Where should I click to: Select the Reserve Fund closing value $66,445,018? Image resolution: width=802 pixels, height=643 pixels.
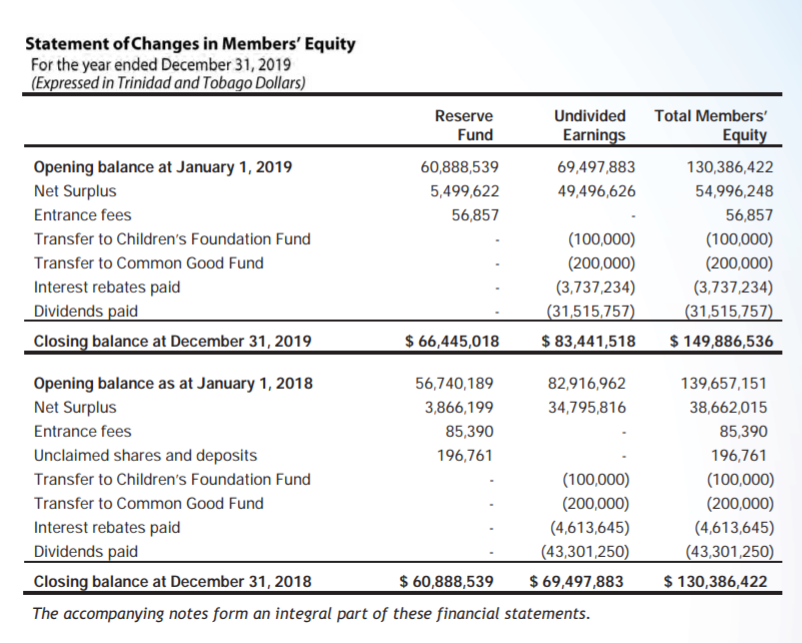tap(452, 341)
